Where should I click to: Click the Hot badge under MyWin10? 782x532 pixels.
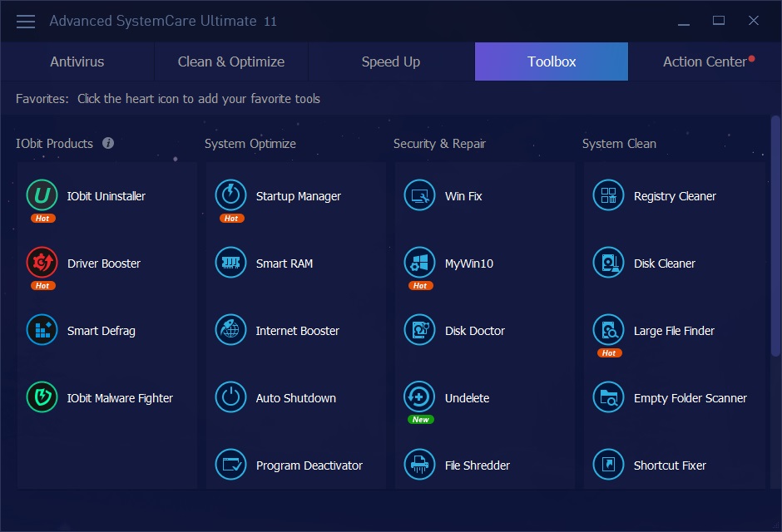420,285
